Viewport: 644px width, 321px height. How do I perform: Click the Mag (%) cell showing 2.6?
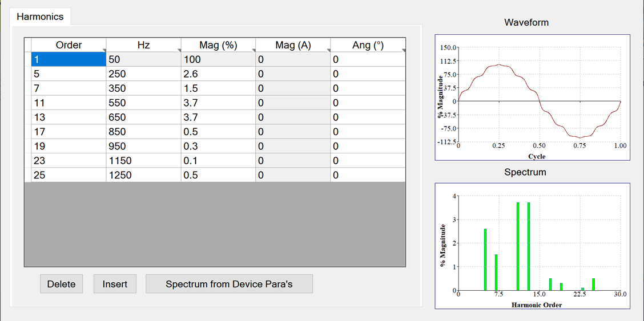pos(218,74)
